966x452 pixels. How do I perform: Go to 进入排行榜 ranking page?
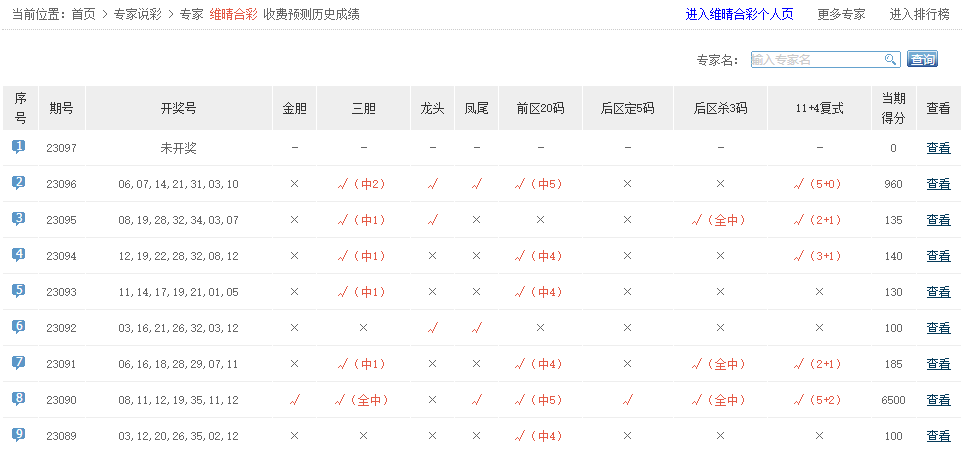(920, 15)
